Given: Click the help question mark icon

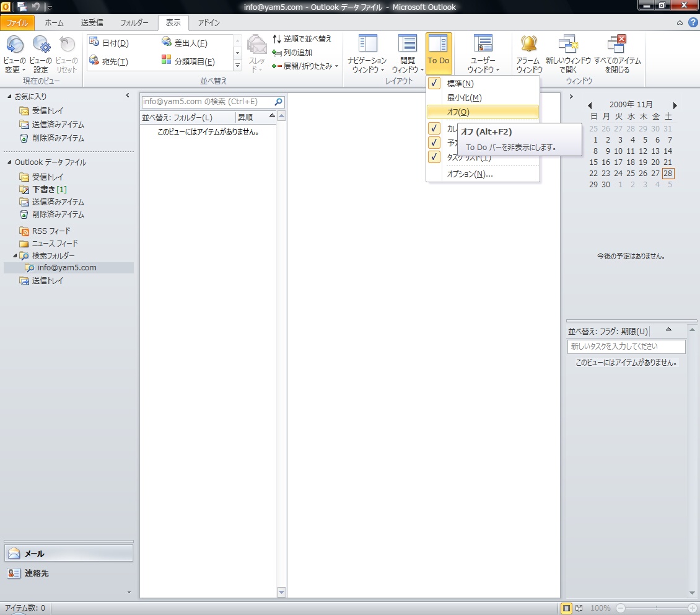Looking at the screenshot, I should coord(693,22).
